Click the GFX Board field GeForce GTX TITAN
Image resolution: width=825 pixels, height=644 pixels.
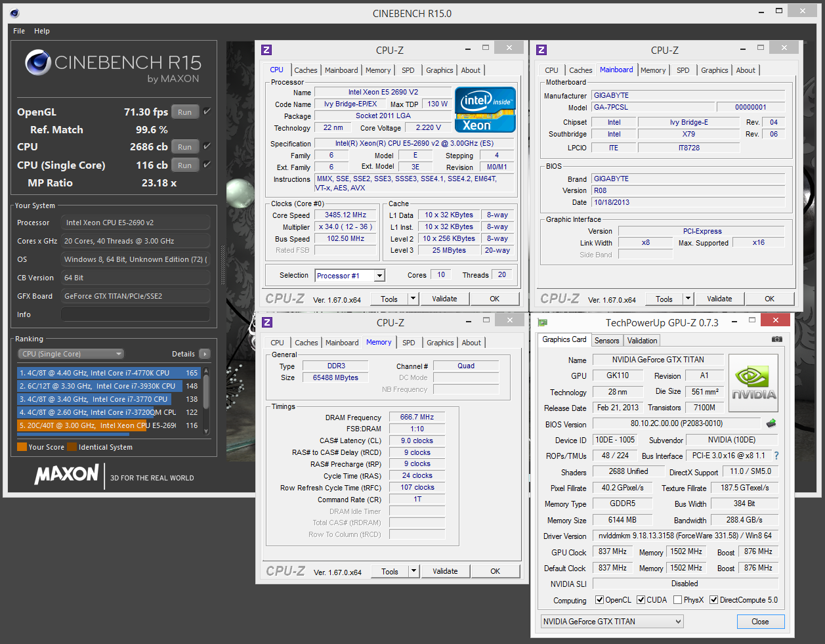(135, 296)
